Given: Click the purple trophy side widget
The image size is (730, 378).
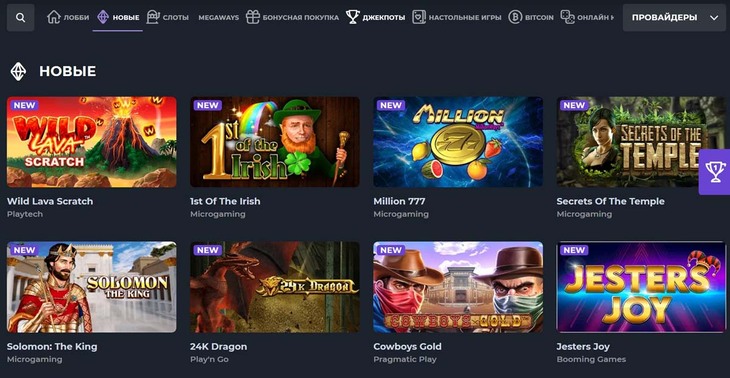Looking at the screenshot, I should (714, 172).
